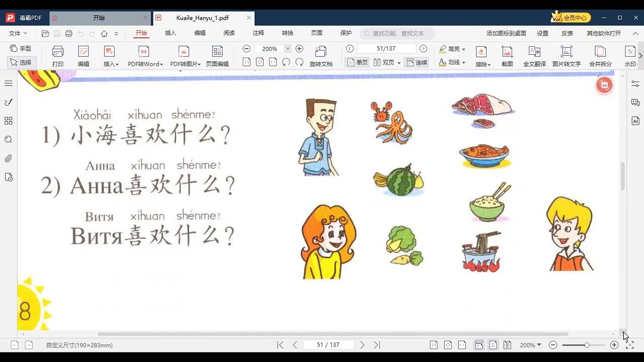Click 添加图标到桌面 link
Image resolution: width=644 pixels, height=362 pixels.
(506, 33)
